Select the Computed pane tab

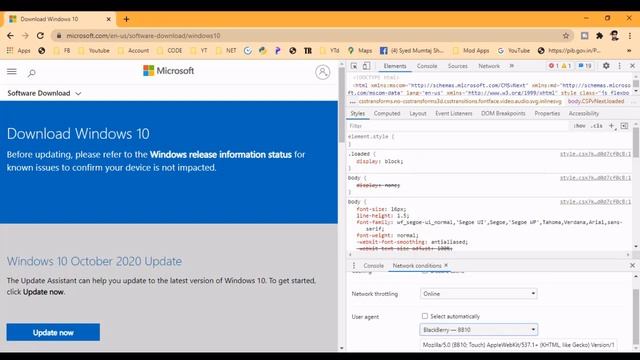(387, 113)
